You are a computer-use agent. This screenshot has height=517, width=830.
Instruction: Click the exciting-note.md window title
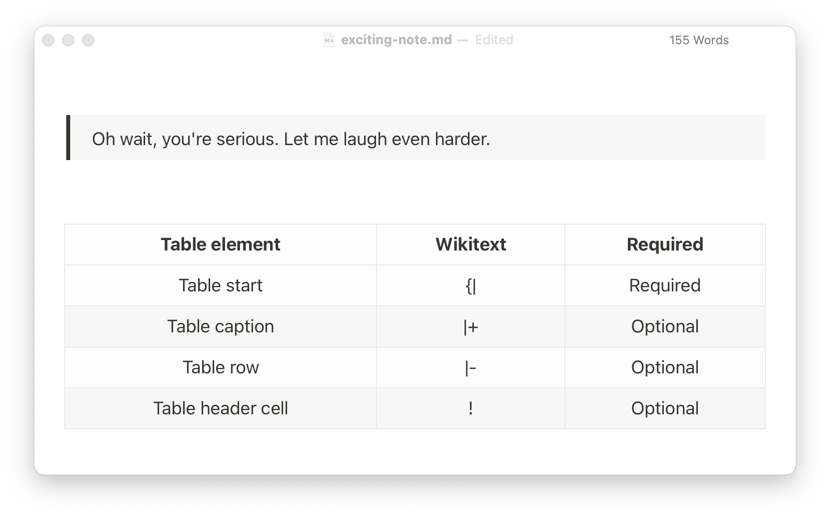(396, 40)
